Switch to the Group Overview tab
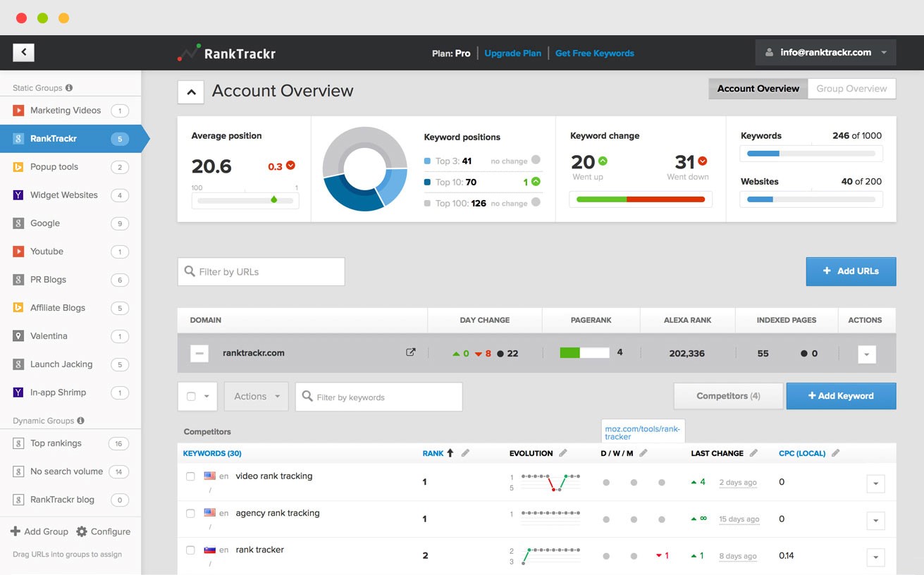 (x=851, y=89)
